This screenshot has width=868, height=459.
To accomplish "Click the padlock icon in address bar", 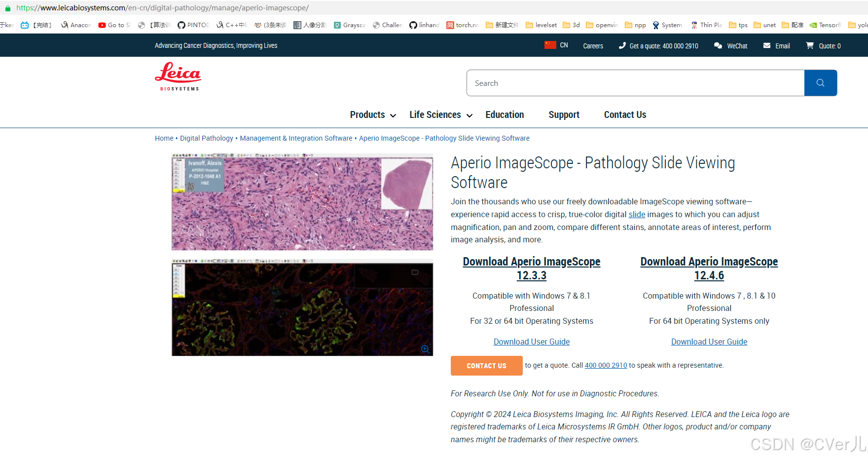I will tap(7, 8).
